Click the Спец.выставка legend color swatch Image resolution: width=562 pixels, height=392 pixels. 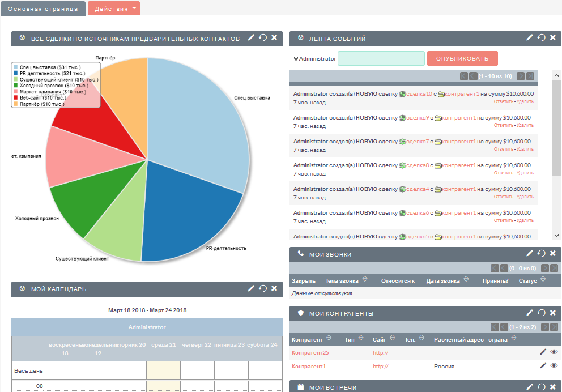click(x=15, y=67)
